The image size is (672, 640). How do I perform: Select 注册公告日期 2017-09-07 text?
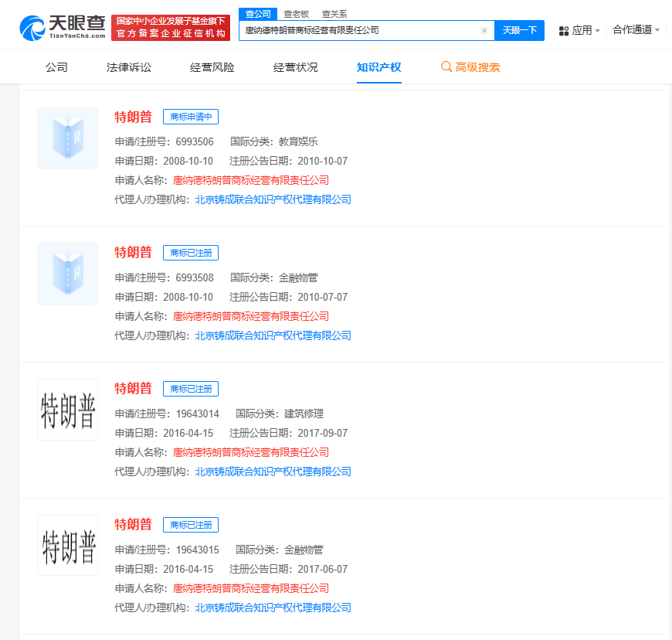coord(288,433)
